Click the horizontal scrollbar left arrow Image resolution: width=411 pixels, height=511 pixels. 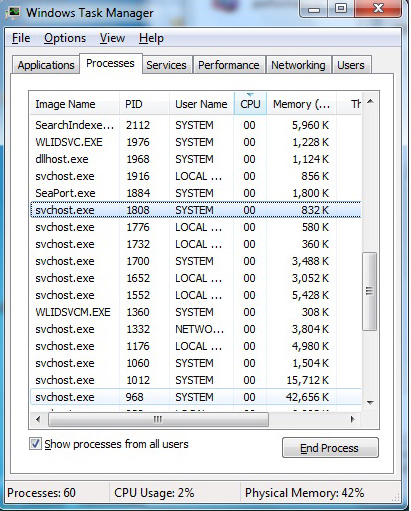[x=38, y=419]
